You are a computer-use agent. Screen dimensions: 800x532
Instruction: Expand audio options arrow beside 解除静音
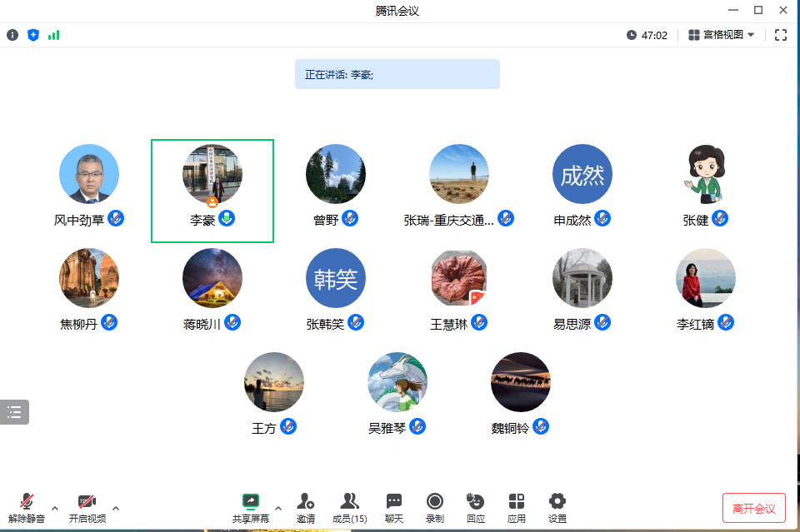tap(55, 507)
